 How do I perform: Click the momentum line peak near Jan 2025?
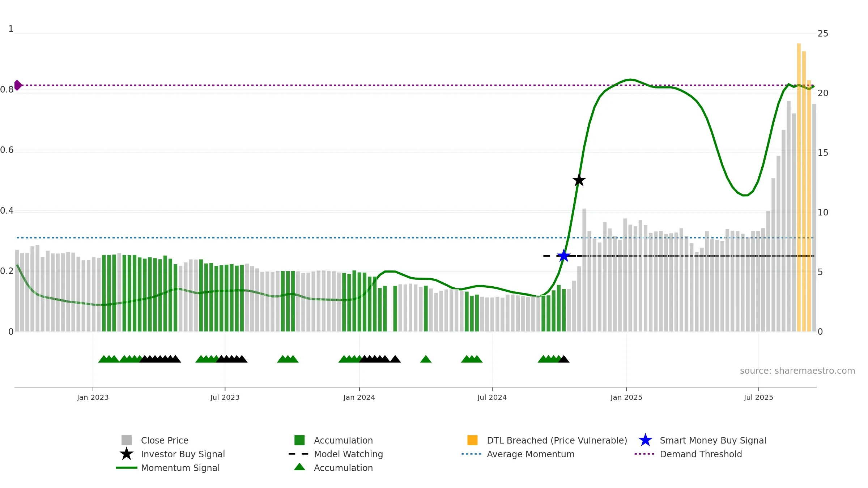[630, 80]
